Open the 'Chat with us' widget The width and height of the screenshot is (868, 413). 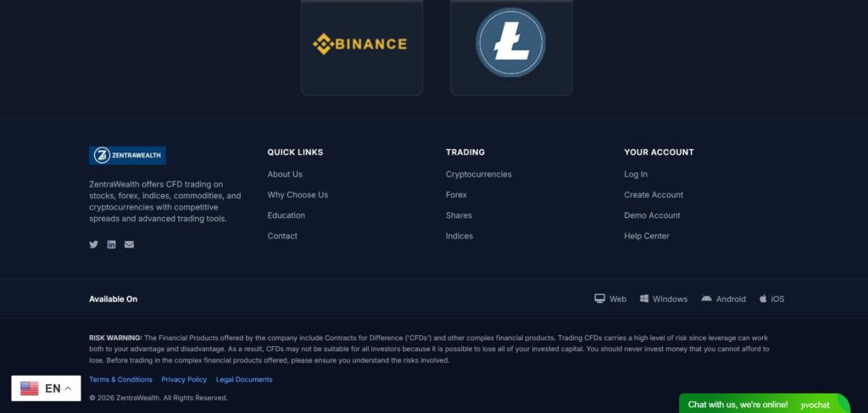tap(738, 405)
